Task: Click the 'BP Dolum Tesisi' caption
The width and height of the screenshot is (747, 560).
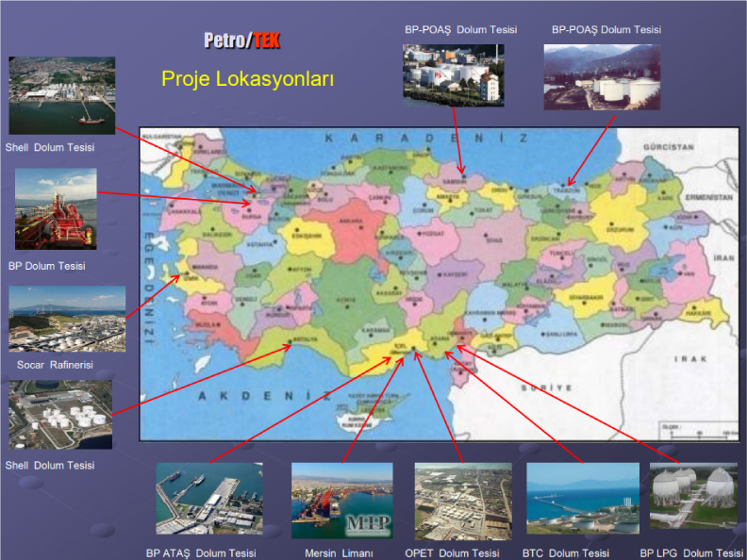Action: click(47, 266)
